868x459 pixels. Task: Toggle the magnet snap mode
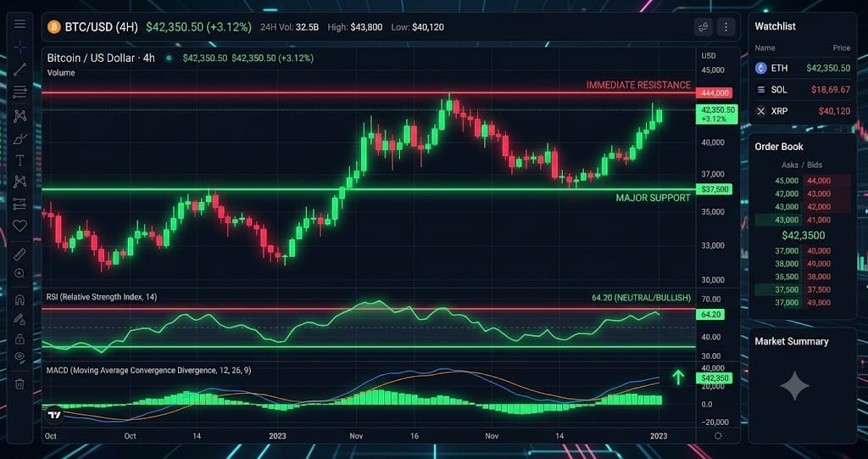pyautogui.click(x=20, y=299)
